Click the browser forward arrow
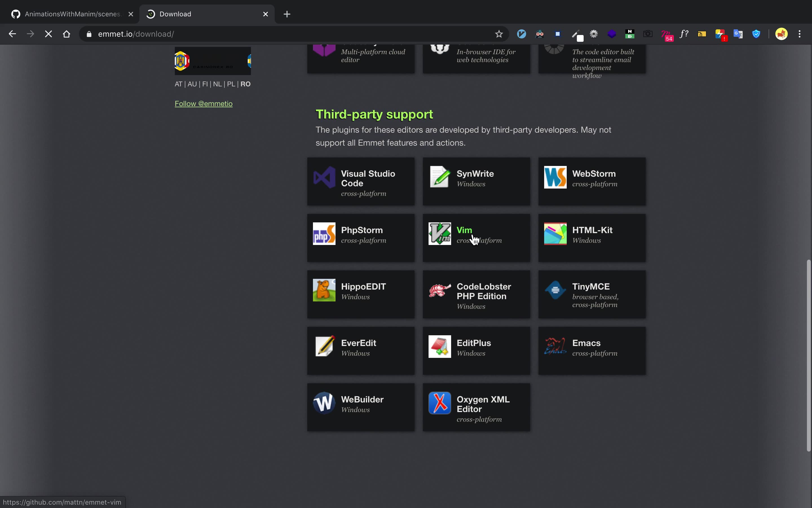The width and height of the screenshot is (812, 508). (x=30, y=34)
